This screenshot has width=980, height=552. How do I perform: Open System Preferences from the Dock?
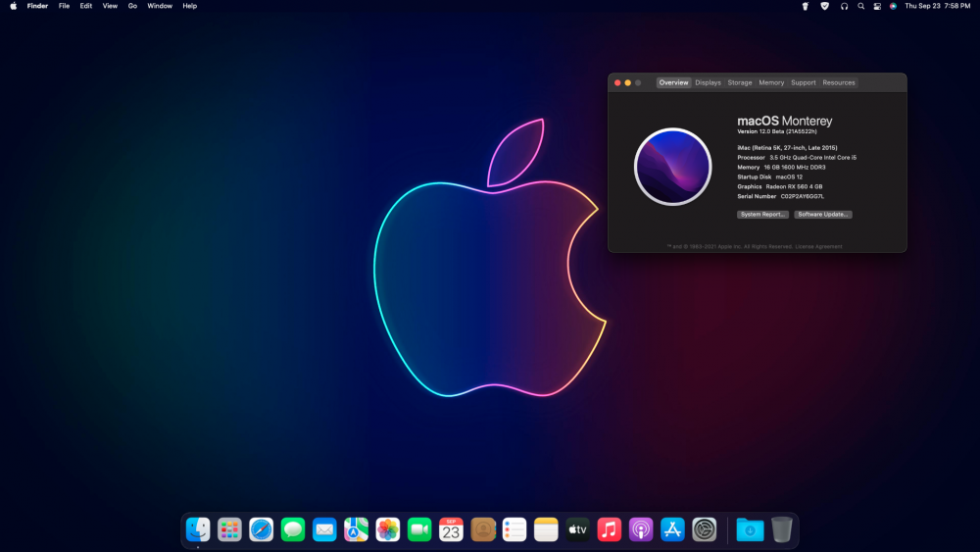click(x=704, y=529)
